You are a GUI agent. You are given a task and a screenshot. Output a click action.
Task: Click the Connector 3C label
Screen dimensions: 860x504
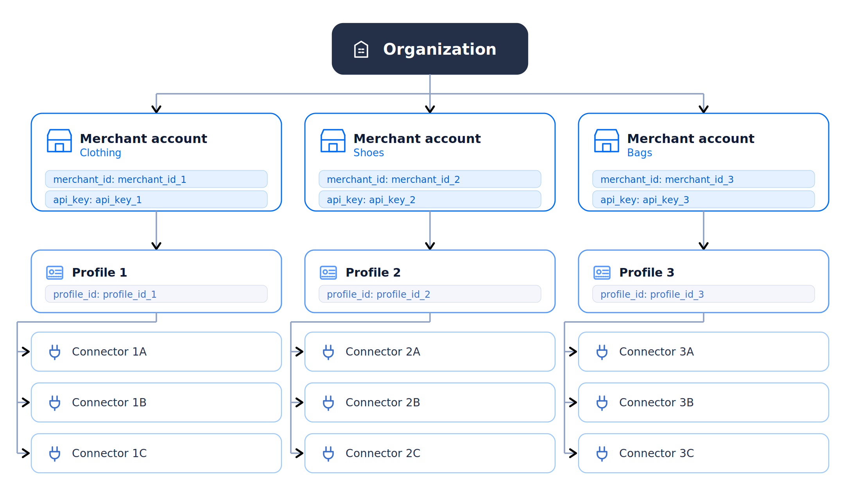(x=657, y=453)
